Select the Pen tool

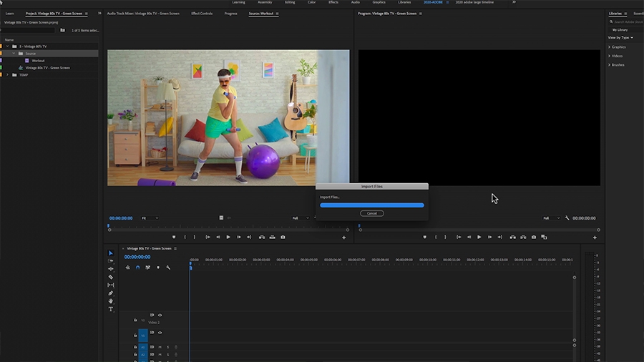pyautogui.click(x=110, y=293)
